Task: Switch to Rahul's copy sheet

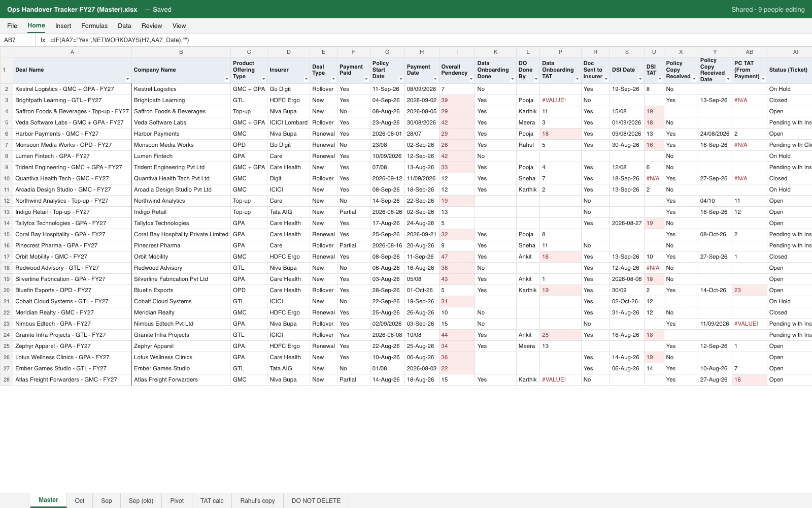Action: [x=257, y=500]
